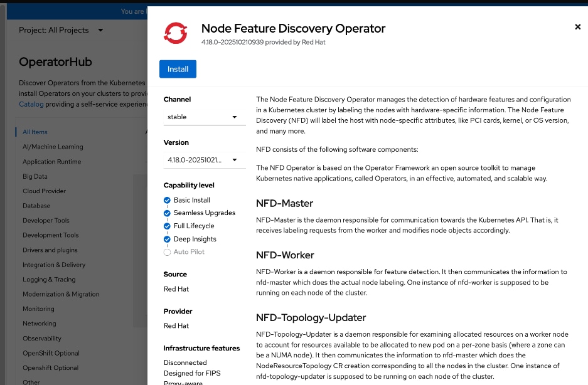
Task: Select the AI/Machine Learning category
Action: pos(53,147)
